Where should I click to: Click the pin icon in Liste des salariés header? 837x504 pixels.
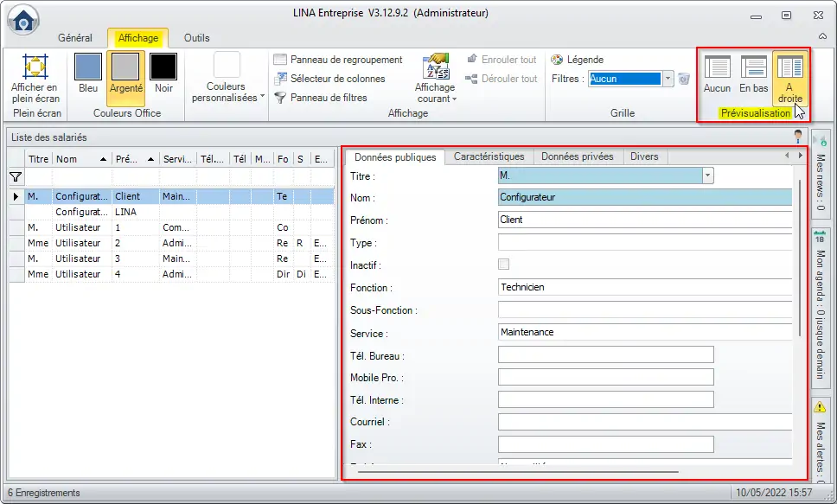pos(798,137)
